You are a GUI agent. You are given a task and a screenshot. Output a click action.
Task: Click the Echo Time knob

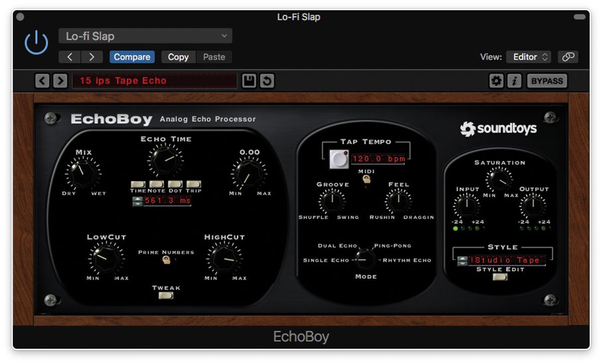pyautogui.click(x=165, y=160)
